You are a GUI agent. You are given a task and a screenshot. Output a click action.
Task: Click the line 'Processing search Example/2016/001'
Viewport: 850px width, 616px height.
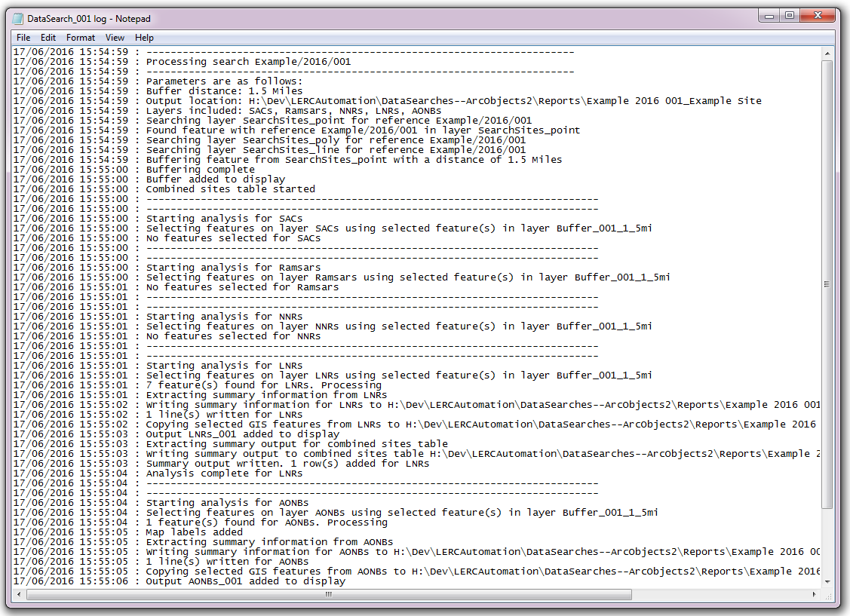point(183,62)
